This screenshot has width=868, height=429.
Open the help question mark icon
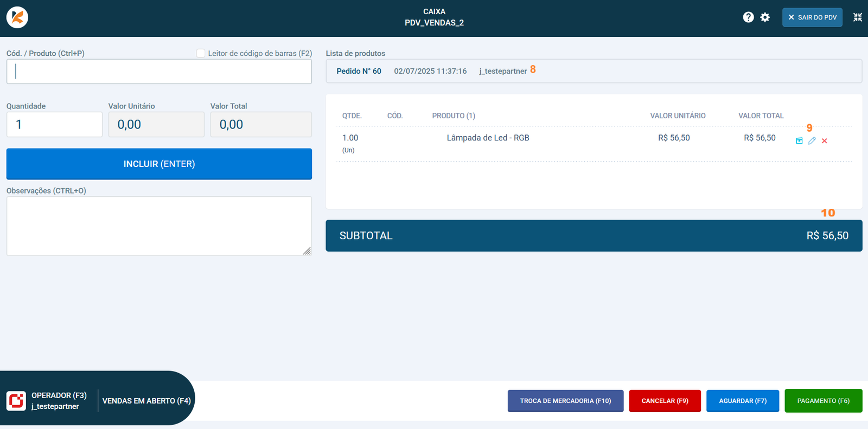748,17
